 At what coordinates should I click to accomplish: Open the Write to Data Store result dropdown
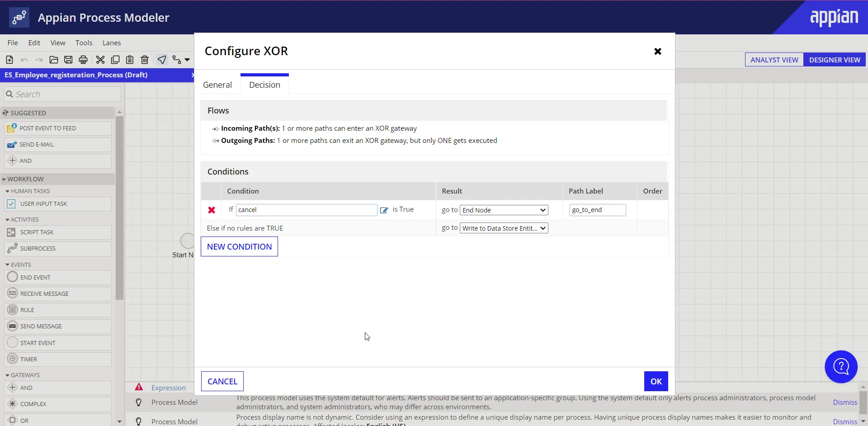(504, 228)
